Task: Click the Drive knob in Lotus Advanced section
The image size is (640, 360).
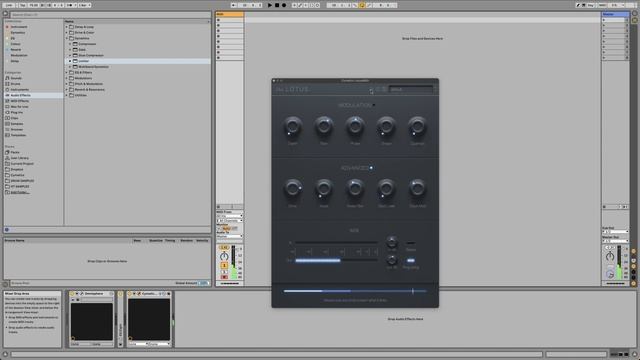Action: coord(292,189)
